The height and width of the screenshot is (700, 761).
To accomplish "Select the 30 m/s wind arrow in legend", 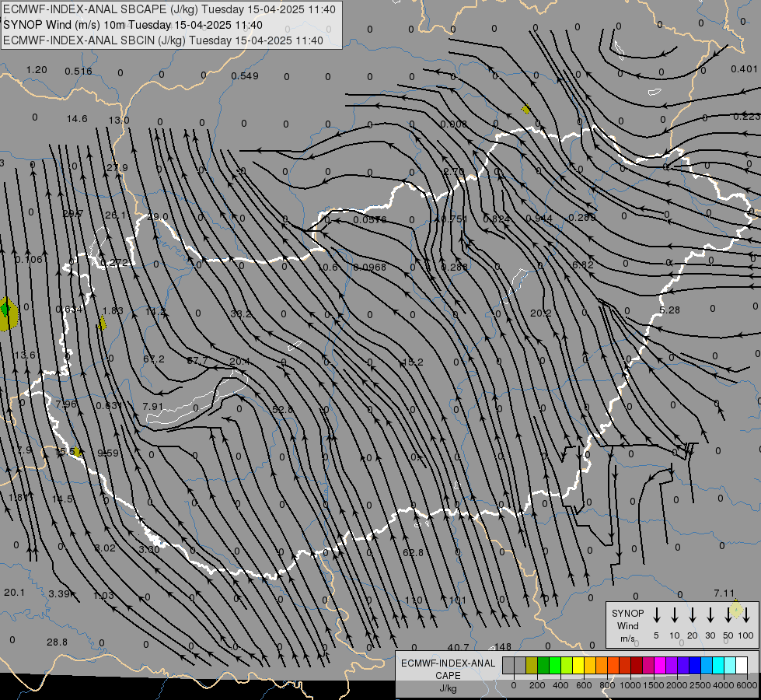I will [710, 615].
